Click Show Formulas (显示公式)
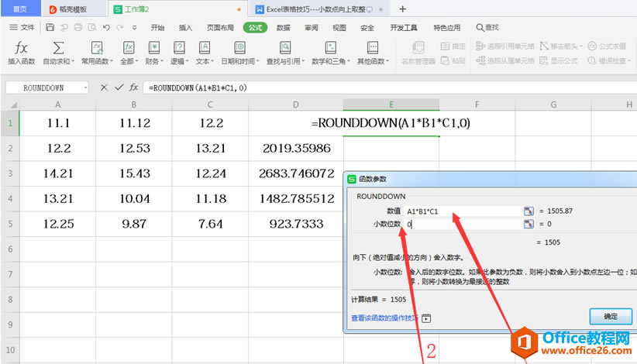Image resolution: width=637 pixels, height=364 pixels. (559, 61)
